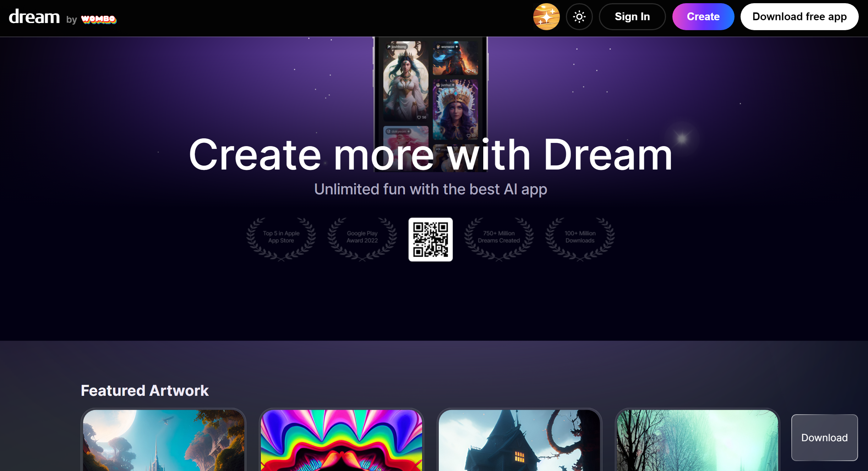Image resolution: width=868 pixels, height=471 pixels.
Task: Click the Create more with Dream headline
Action: pyautogui.click(x=430, y=155)
